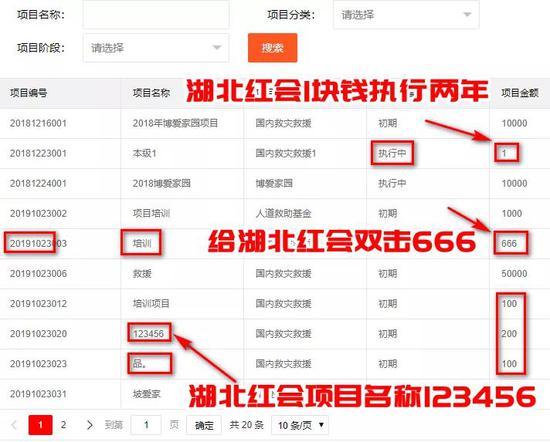Click category cell 博爱家园
550x442 pixels.
(274, 183)
